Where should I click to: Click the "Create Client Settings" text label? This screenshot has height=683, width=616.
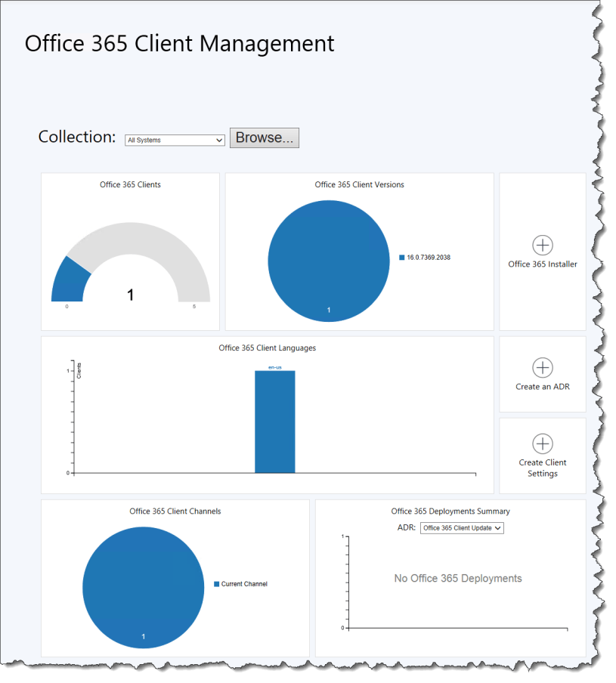coord(543,468)
